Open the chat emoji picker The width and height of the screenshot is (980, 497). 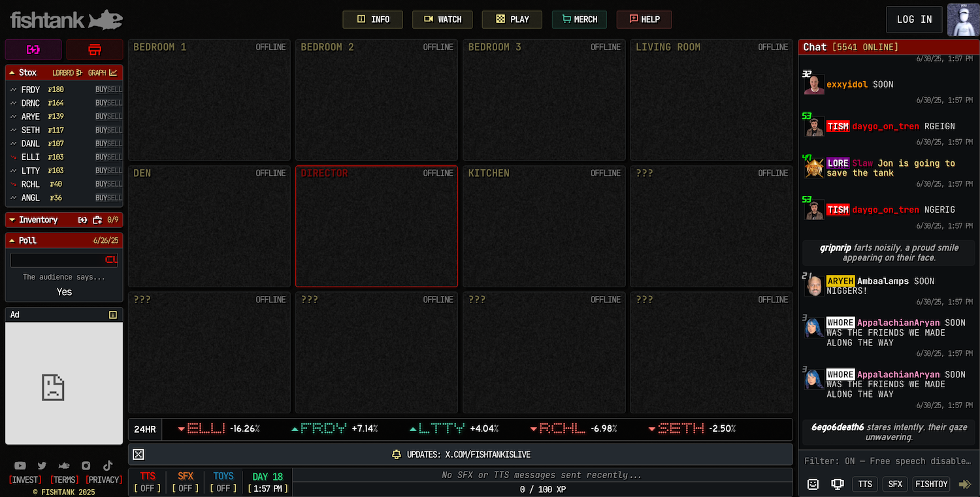coord(813,484)
